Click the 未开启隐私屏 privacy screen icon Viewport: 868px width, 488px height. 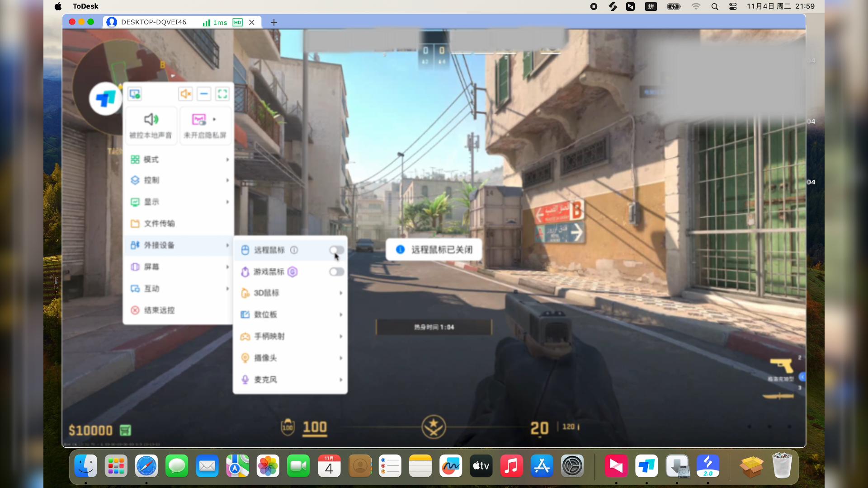[x=199, y=119]
